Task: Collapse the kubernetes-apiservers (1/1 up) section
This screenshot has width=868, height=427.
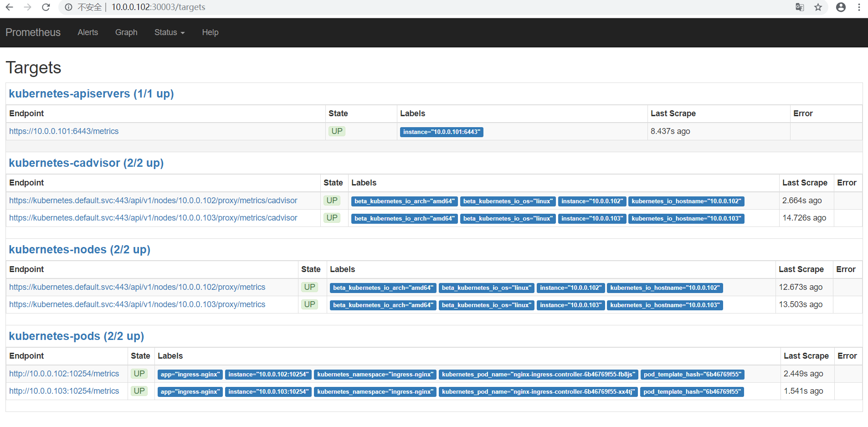Action: point(92,94)
